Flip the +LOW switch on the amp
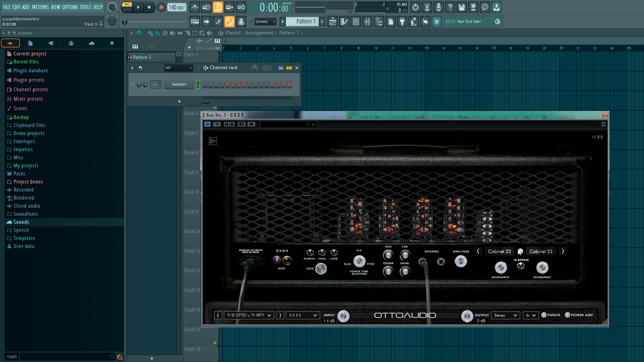The width and height of the screenshot is (644, 362). tap(334, 253)
